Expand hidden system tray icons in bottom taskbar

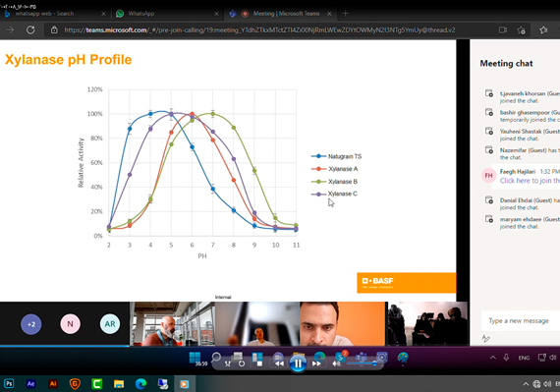coord(526,384)
